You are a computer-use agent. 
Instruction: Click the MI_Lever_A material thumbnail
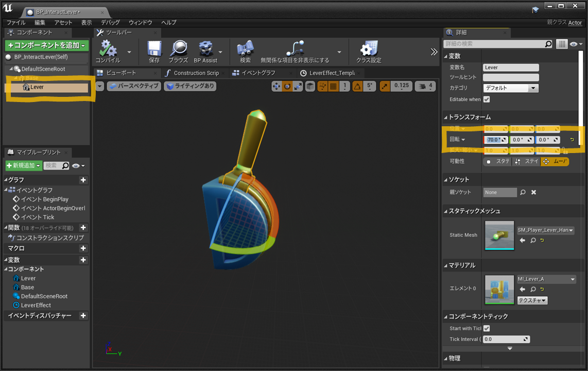tap(499, 290)
